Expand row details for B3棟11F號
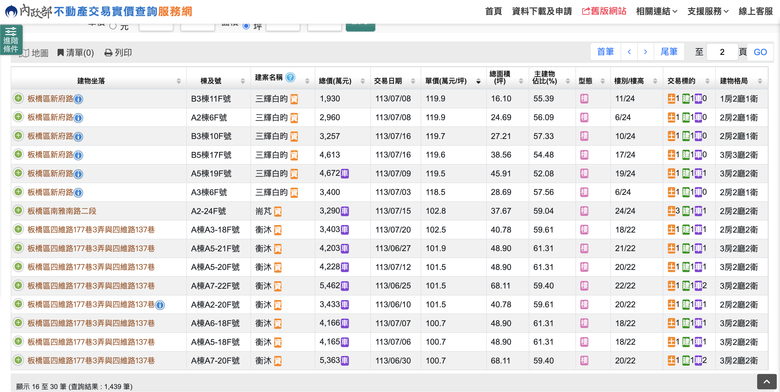780x392 pixels. click(x=18, y=98)
